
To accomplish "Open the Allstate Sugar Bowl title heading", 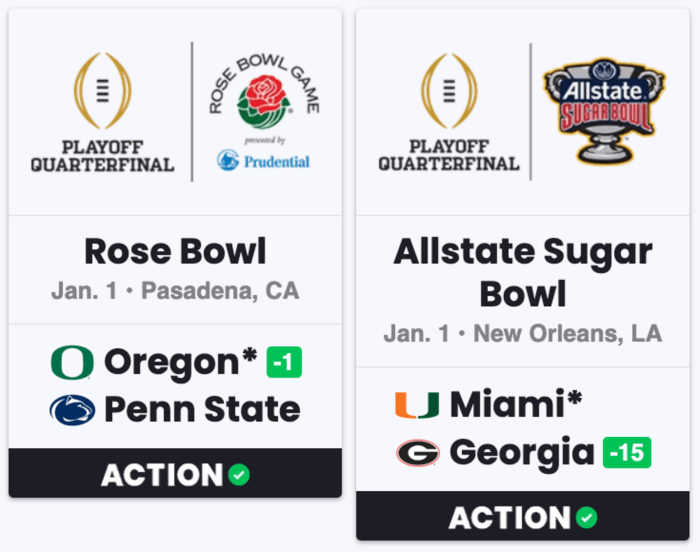I will (x=522, y=272).
